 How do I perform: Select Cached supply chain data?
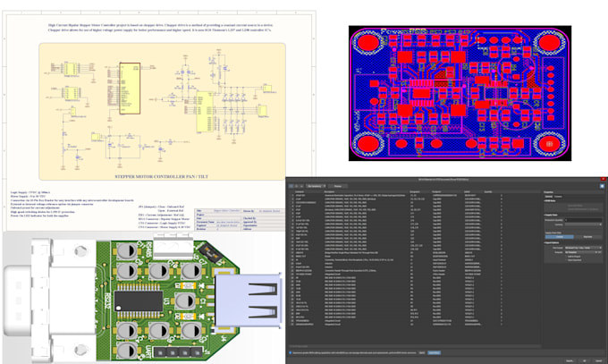[560, 237]
